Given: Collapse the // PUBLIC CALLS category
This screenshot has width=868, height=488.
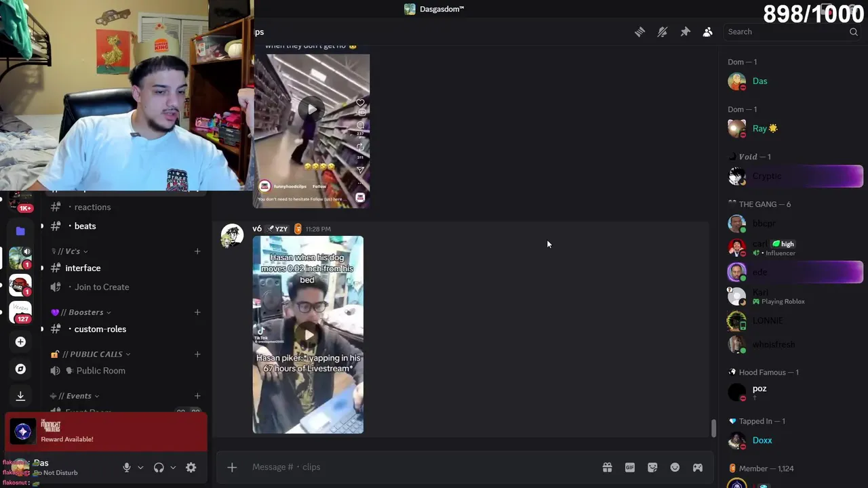Looking at the screenshot, I should [x=90, y=354].
